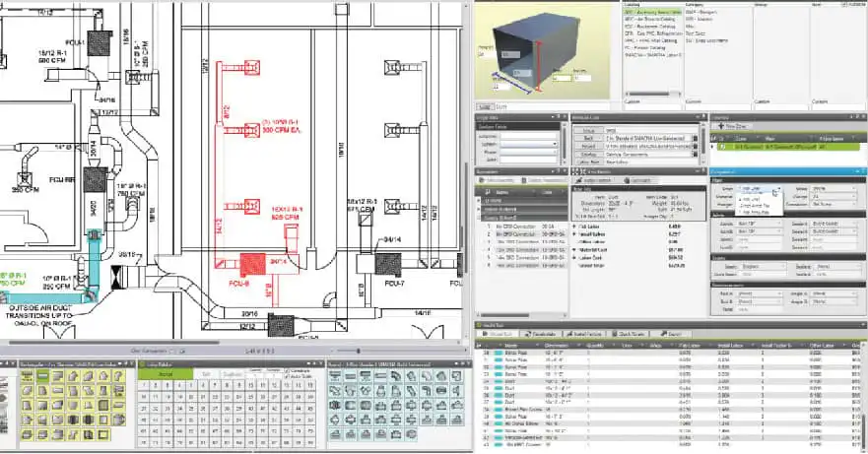
Task: Open the green Install tab in number table
Action: point(165,374)
